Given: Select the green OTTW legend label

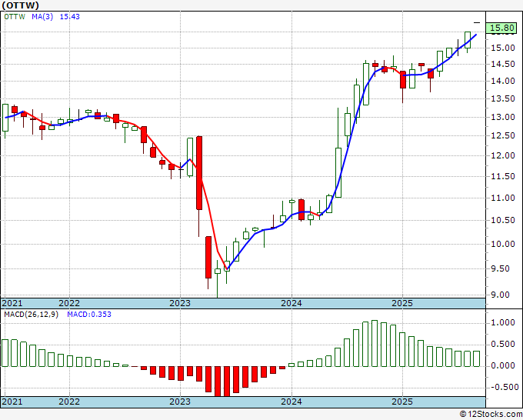Looking at the screenshot, I should [x=15, y=17].
